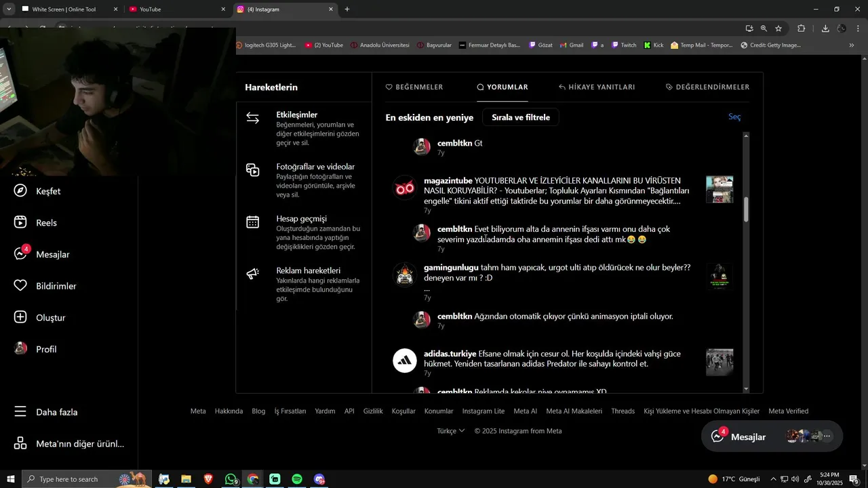This screenshot has width=868, height=488.
Task: Switch to the Değerlendirmeler tab
Action: coord(707,87)
